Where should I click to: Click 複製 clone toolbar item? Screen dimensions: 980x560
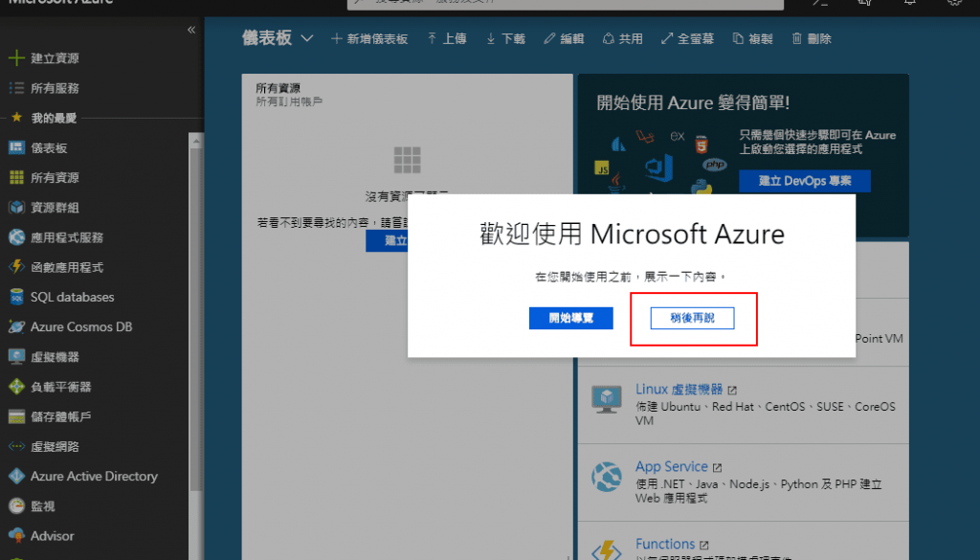[x=752, y=38]
